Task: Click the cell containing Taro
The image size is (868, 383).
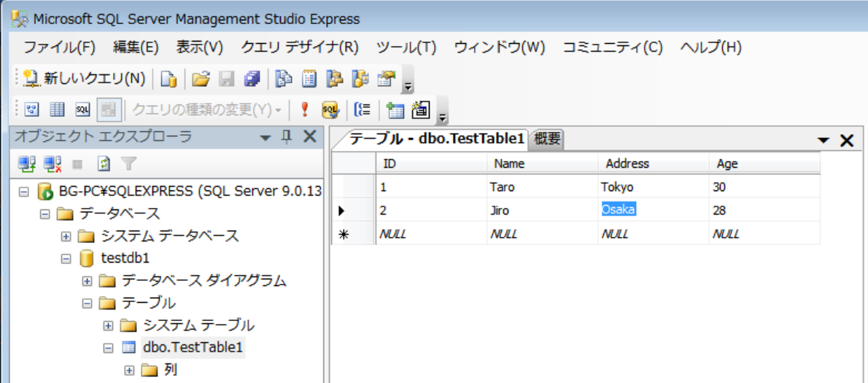Action: 543,187
